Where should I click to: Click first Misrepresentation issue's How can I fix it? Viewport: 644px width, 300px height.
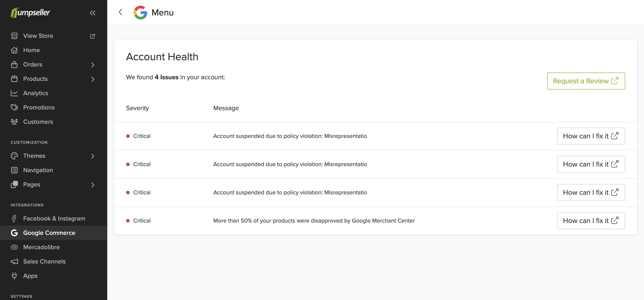(x=591, y=136)
